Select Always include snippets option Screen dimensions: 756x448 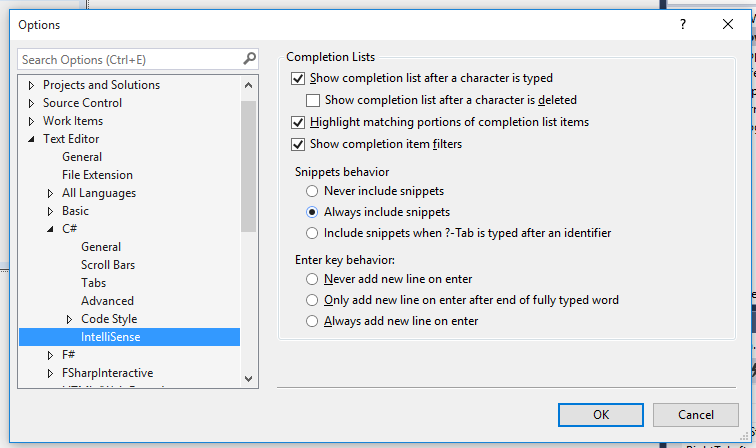pyautogui.click(x=312, y=212)
